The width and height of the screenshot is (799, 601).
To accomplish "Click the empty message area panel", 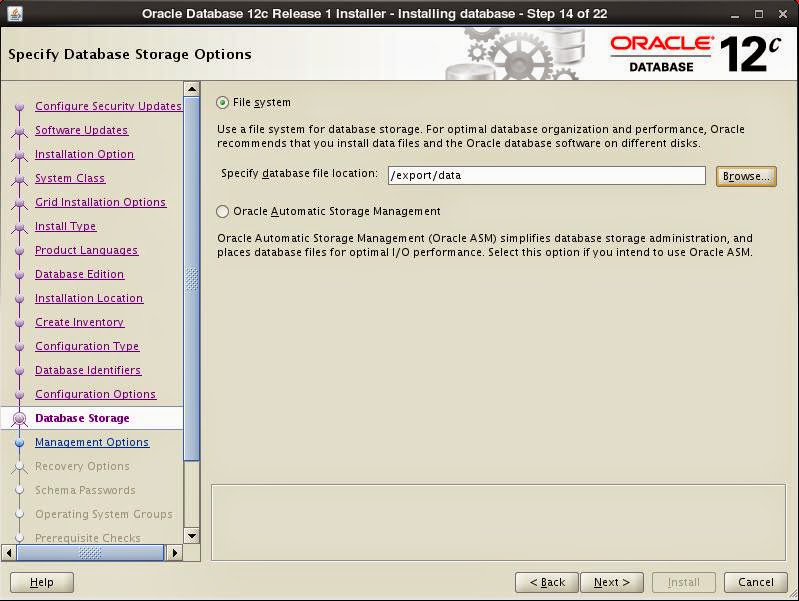I will click(498, 522).
